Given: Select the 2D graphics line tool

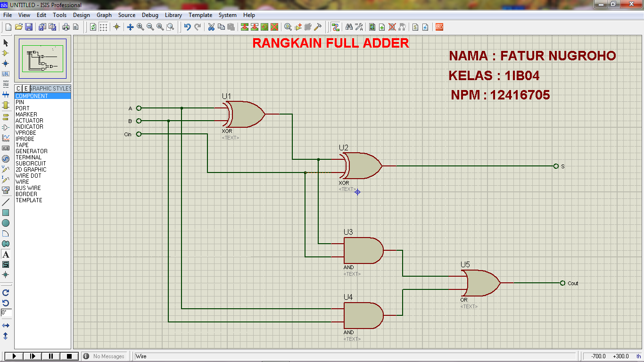Looking at the screenshot, I should point(6,202).
